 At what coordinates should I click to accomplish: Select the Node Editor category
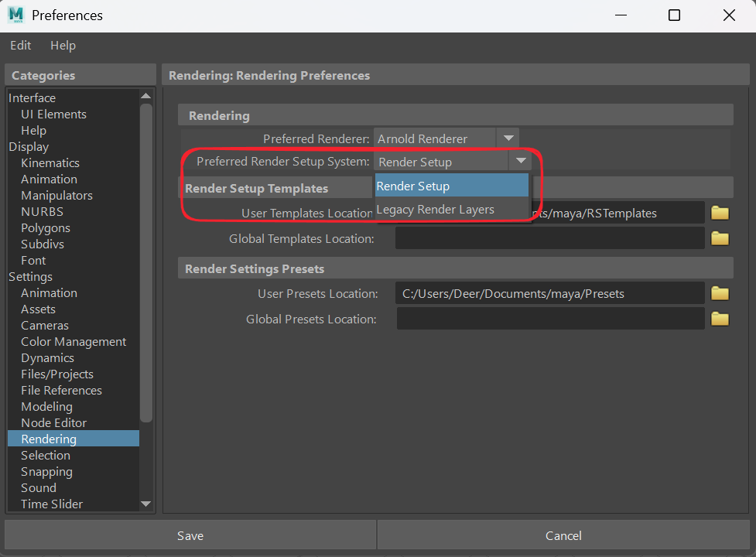pyautogui.click(x=53, y=422)
